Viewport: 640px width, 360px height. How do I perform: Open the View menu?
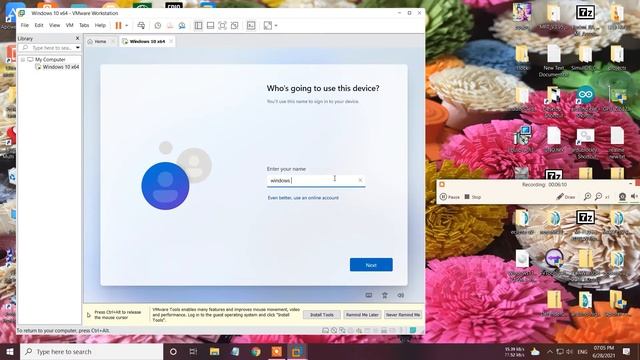point(54,25)
